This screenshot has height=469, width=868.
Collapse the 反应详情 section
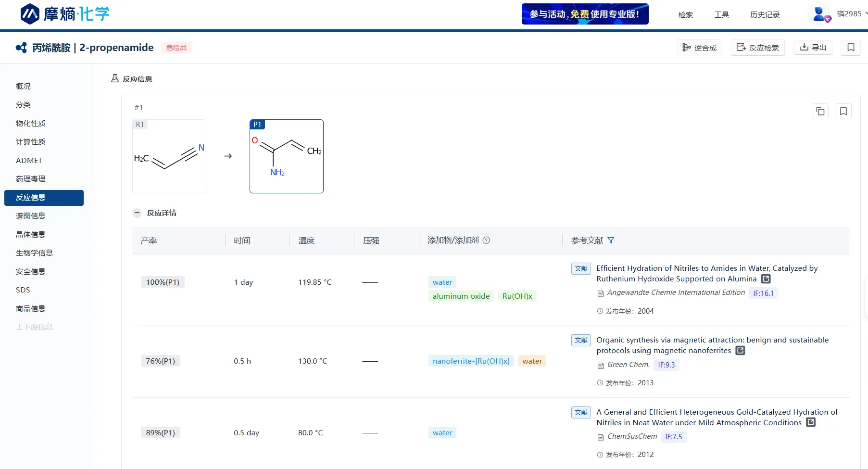137,213
